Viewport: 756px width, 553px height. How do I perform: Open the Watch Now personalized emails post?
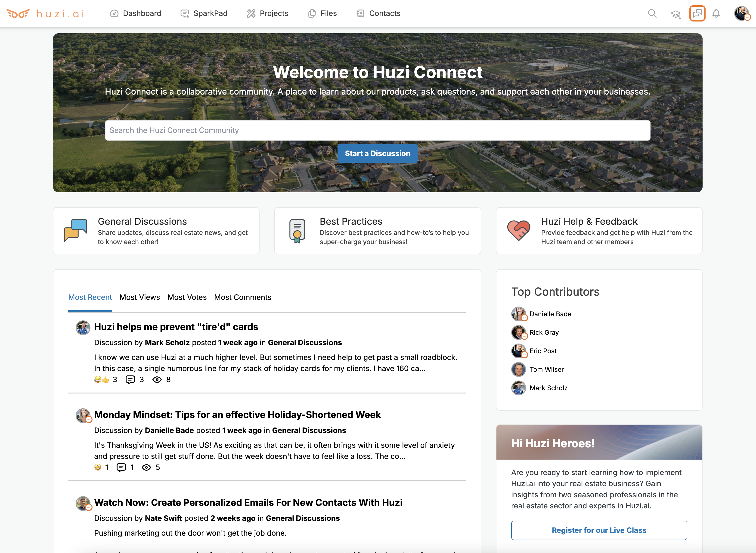(248, 502)
